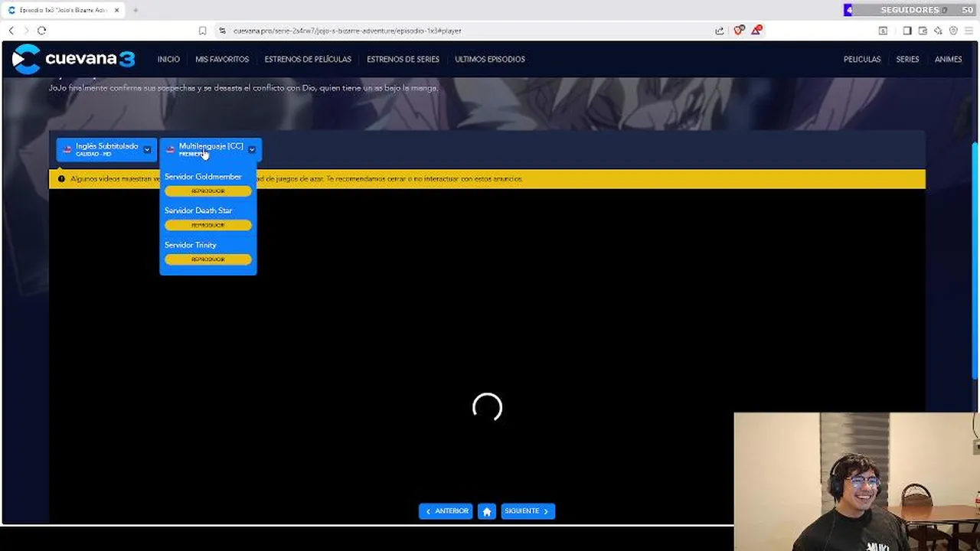This screenshot has height=551, width=980.
Task: Open the ANIMES section link
Action: tap(948, 59)
